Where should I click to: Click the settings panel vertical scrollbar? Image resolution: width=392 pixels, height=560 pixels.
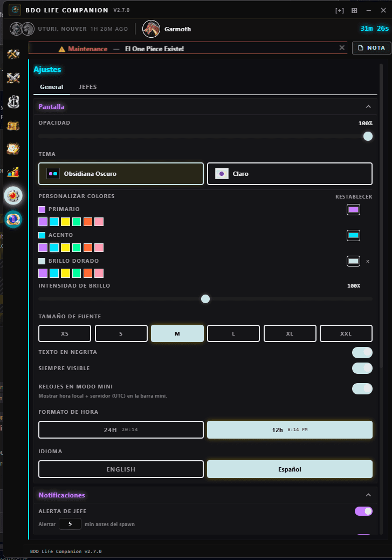(x=381, y=216)
